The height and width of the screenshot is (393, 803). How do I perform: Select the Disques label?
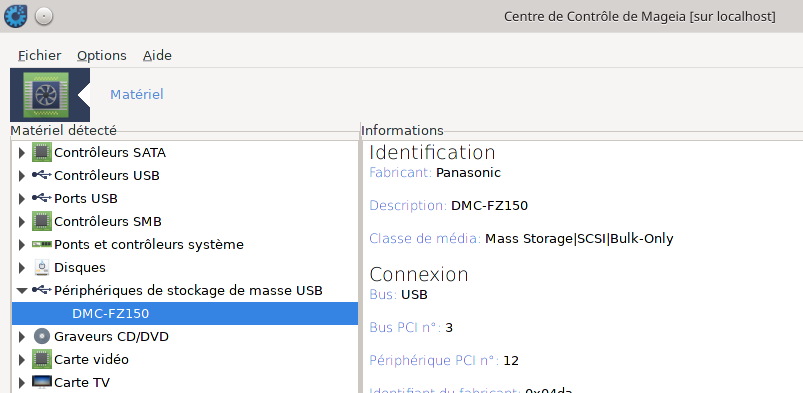pos(80,267)
